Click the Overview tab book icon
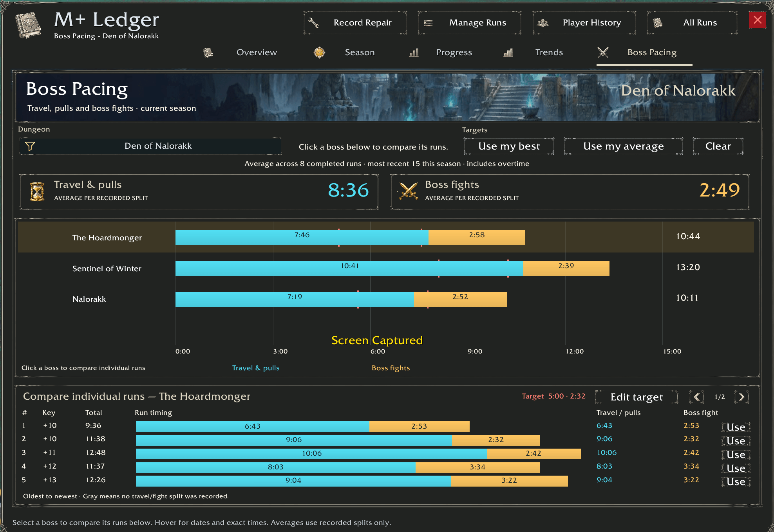The height and width of the screenshot is (532, 774). tap(208, 52)
